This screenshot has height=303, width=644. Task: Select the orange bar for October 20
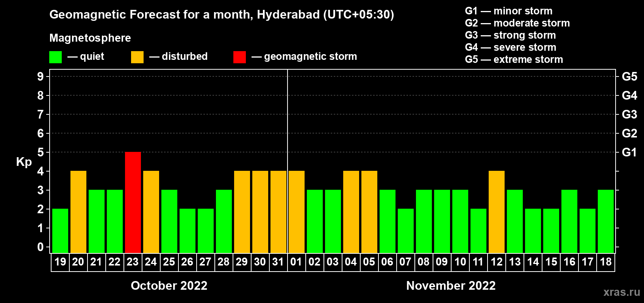78,212
